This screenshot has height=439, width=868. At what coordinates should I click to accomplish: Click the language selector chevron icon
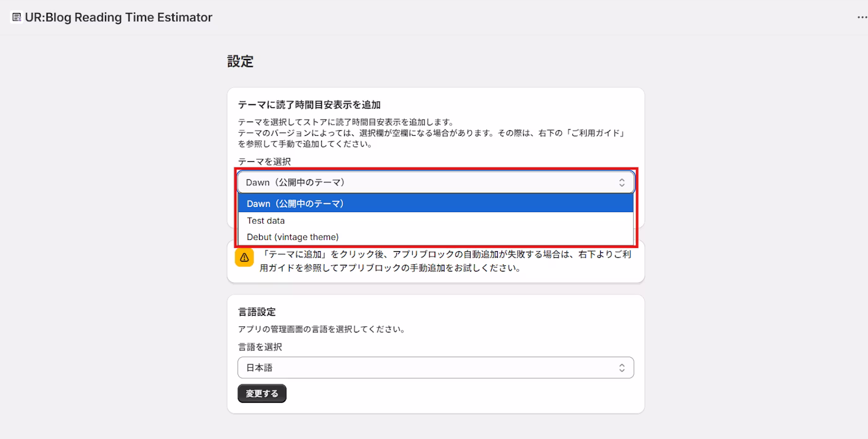(622, 367)
